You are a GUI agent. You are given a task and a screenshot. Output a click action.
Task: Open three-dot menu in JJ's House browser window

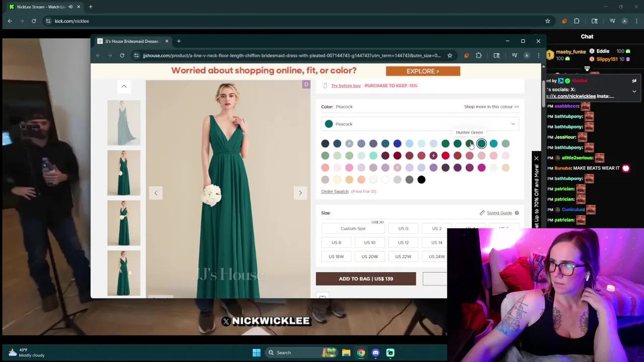coord(538,55)
